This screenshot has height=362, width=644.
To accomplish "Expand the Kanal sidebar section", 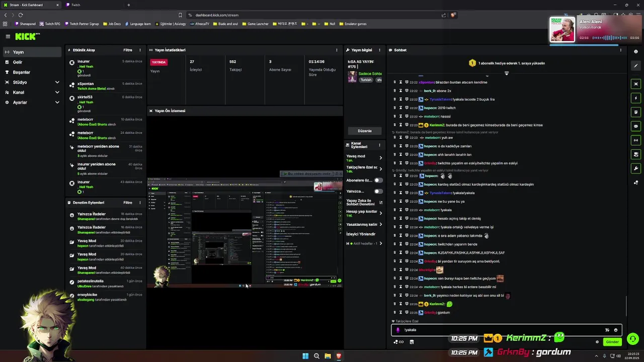I will pos(32,92).
